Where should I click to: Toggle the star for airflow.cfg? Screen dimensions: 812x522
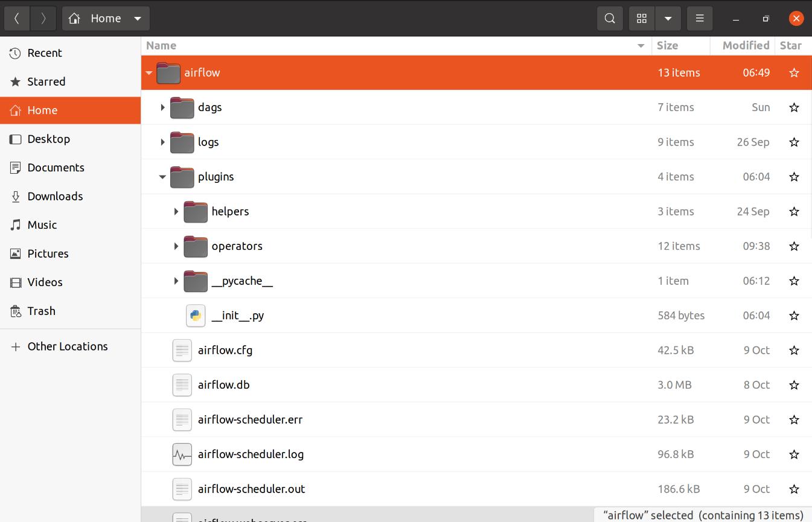794,351
